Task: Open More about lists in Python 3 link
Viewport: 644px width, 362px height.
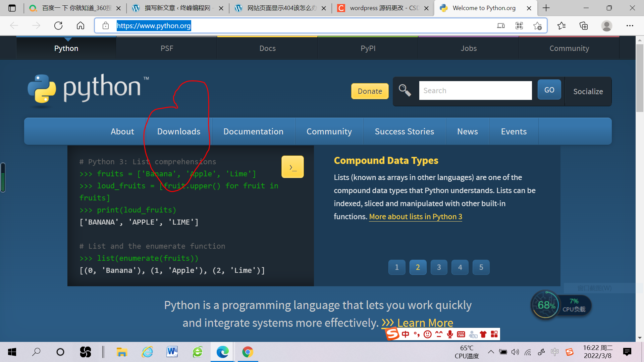Action: pos(415,217)
